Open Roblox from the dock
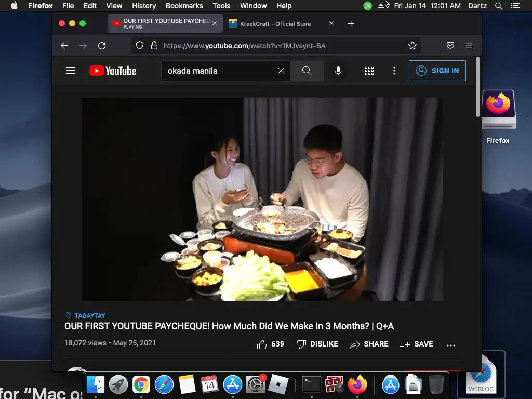 [x=278, y=385]
